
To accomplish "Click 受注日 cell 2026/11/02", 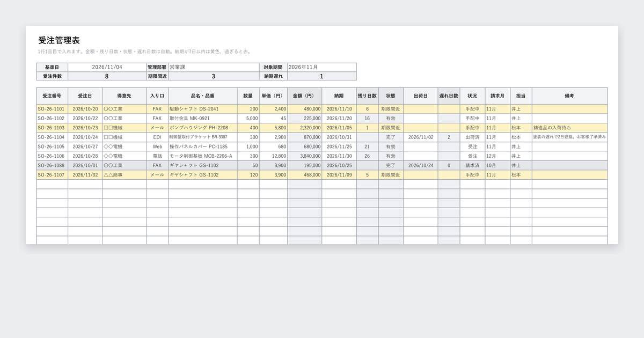I will (x=85, y=175).
